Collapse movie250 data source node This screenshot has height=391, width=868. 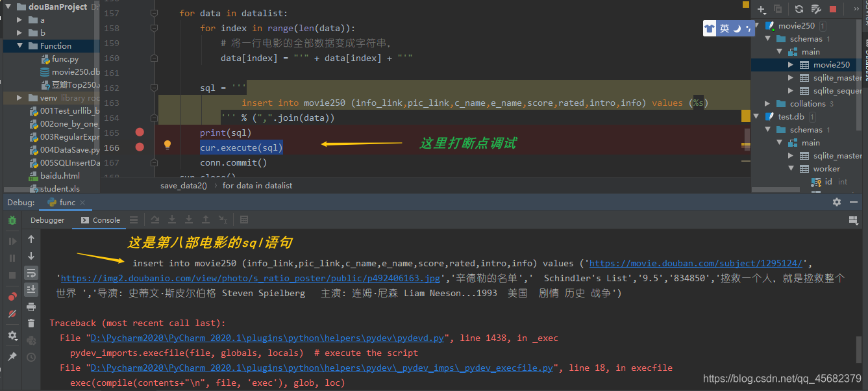click(756, 26)
